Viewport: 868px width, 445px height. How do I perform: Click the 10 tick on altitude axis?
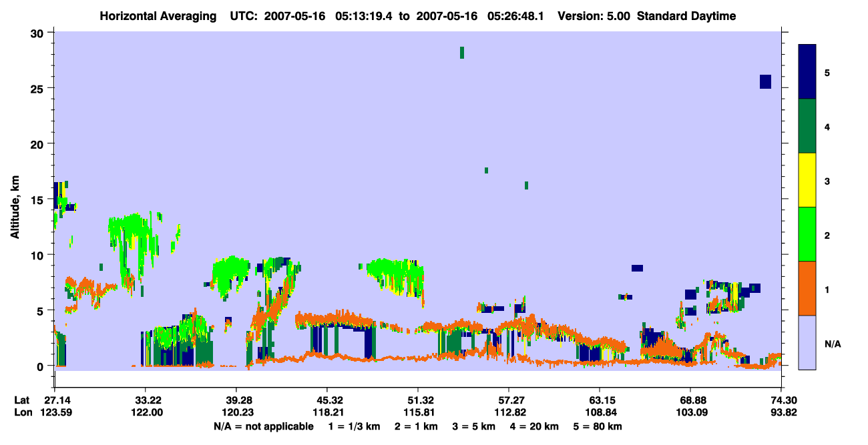pyautogui.click(x=39, y=255)
